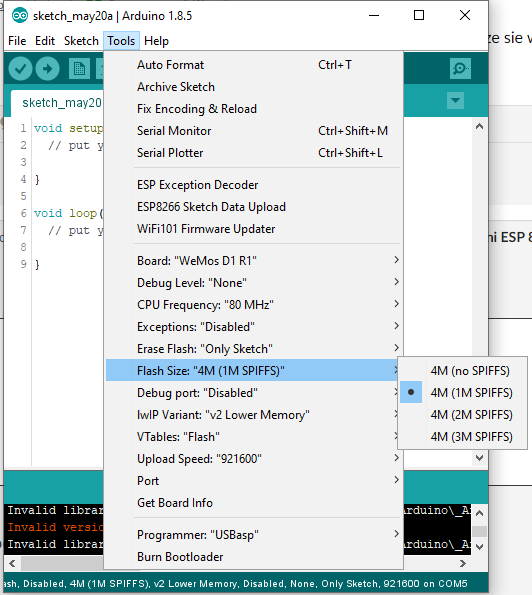Expand the Upload Speed "921600" submenu
532x595 pixels.
pos(253,459)
